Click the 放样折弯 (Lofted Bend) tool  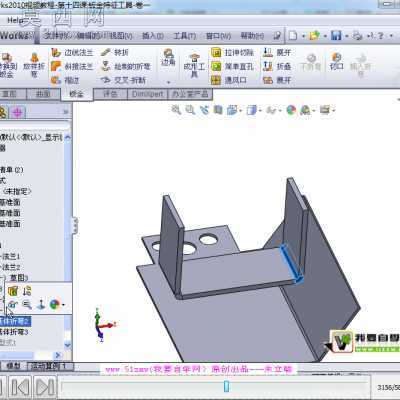click(34, 65)
